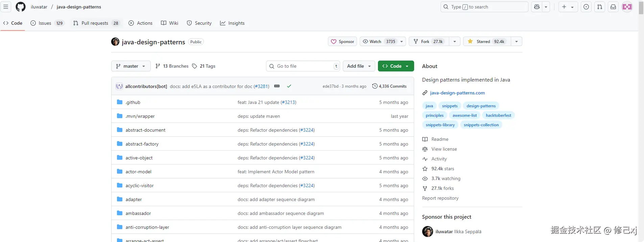The height and width of the screenshot is (242, 644).
Task: Click the star icon next to 92.4k stars
Action: 425,169
